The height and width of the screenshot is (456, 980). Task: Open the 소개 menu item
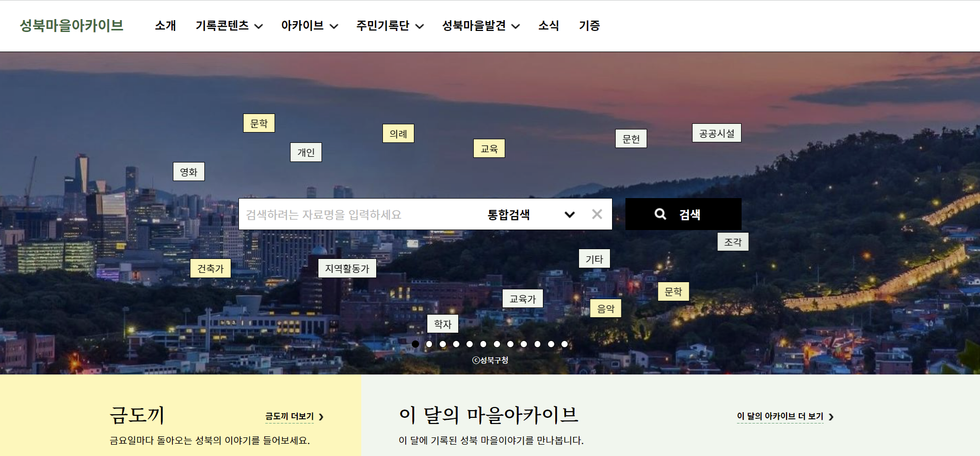tap(165, 26)
